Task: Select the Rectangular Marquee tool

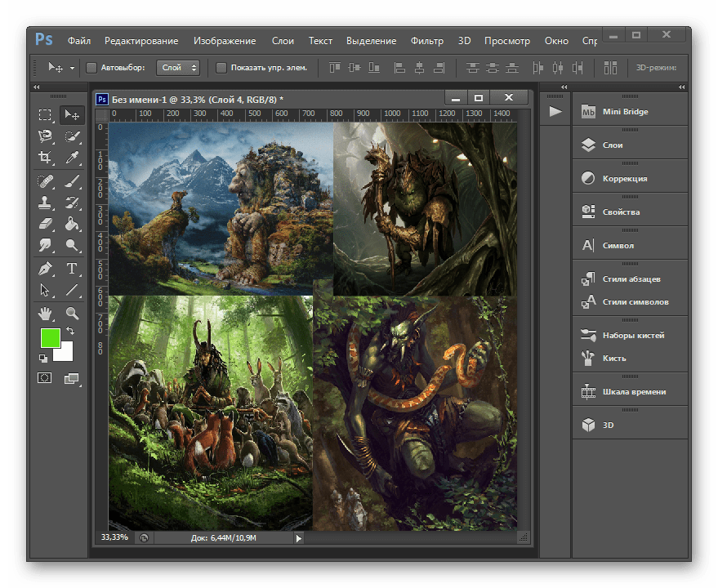Action: coord(46,115)
